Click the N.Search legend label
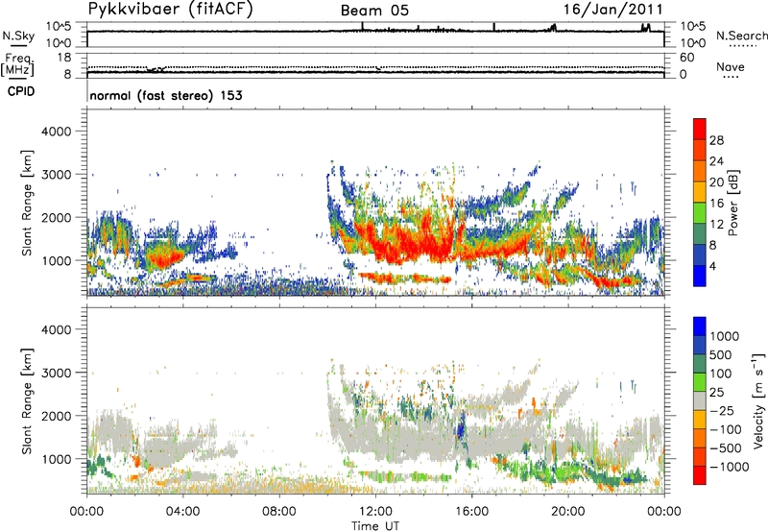Viewport: 768px width, 532px height. (742, 36)
